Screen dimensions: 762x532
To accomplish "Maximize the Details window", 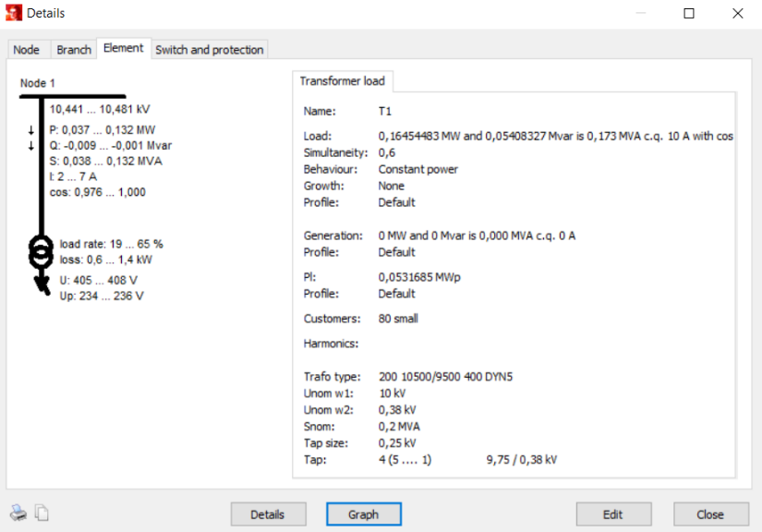I will 689,13.
